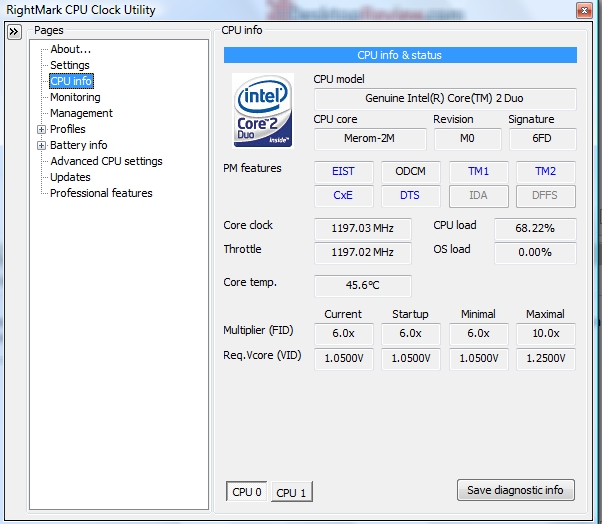Click the 45.6°C core temp value

(363, 286)
